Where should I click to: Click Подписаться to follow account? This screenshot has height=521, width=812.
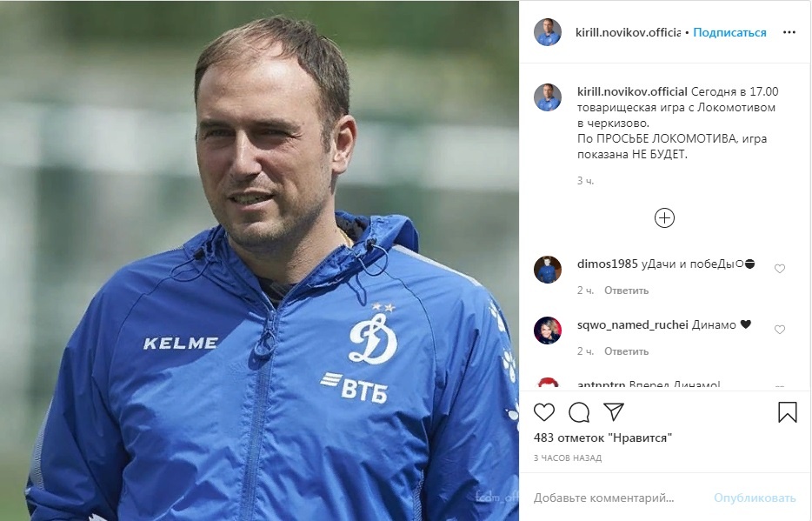coord(729,32)
